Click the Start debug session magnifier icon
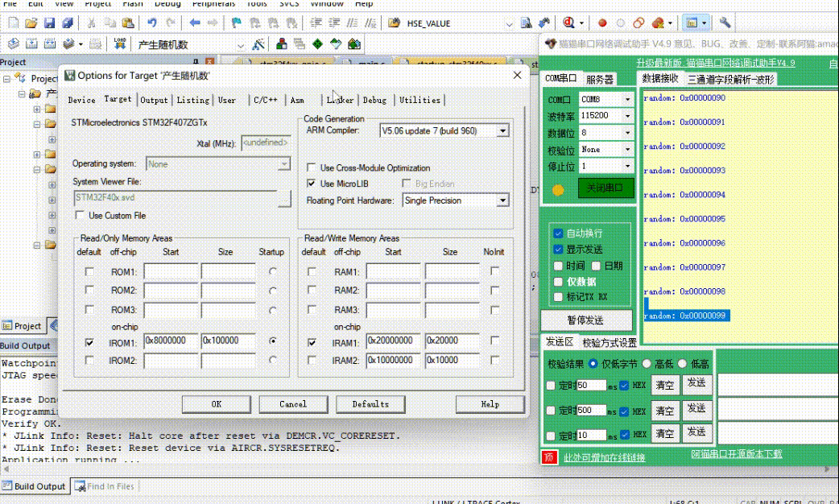 click(570, 23)
